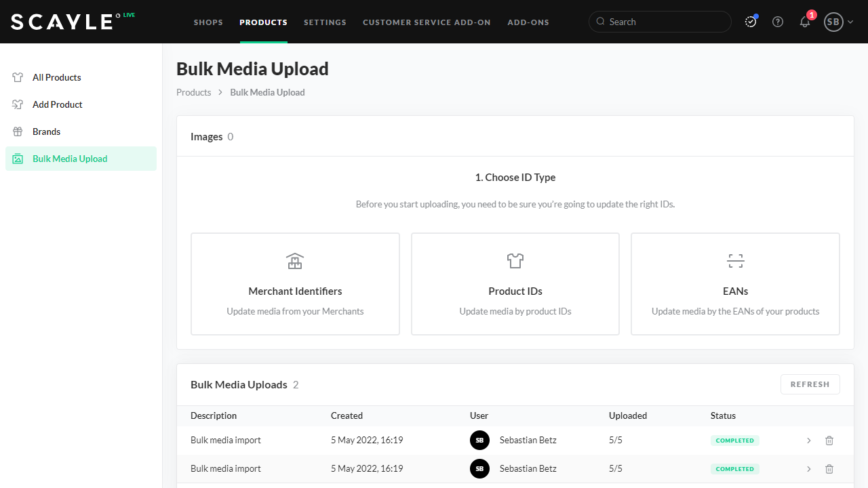The image size is (868, 488).
Task: Click the Merchant Identifiers building icon
Action: coord(295,261)
